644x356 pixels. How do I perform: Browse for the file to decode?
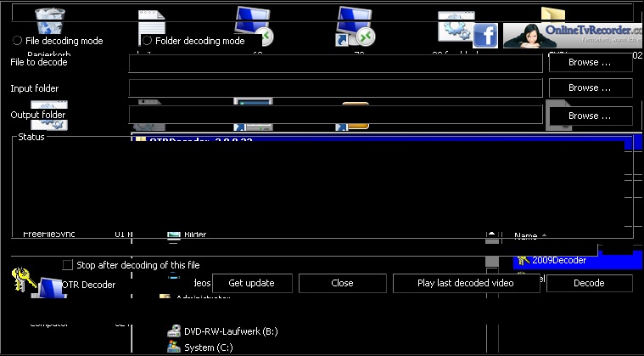click(x=590, y=63)
